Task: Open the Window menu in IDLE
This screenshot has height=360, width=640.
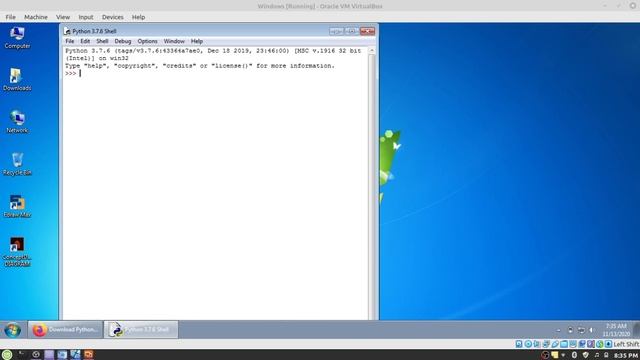Action: [174, 41]
